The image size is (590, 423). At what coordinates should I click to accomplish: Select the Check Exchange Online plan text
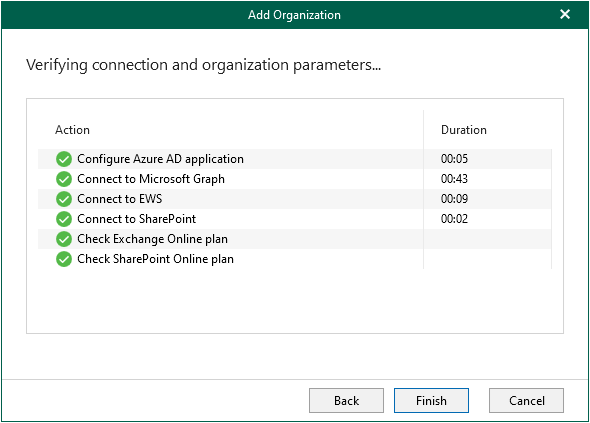pyautogui.click(x=152, y=239)
